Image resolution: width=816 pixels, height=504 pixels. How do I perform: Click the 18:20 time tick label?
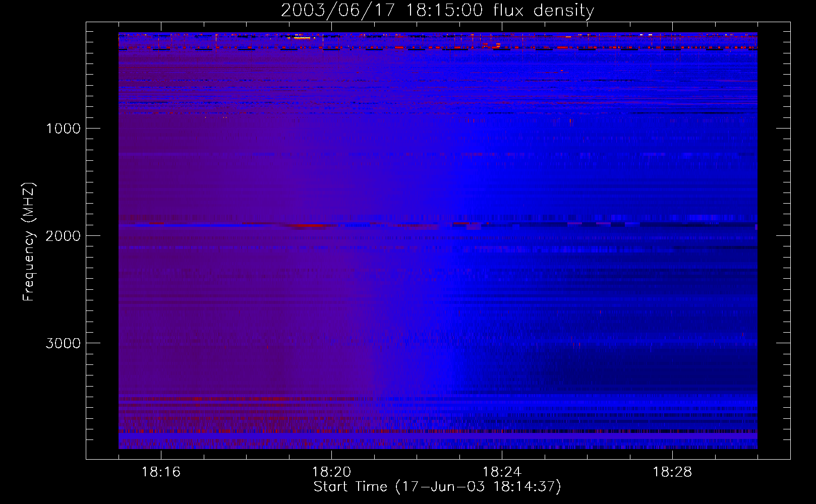(x=331, y=472)
